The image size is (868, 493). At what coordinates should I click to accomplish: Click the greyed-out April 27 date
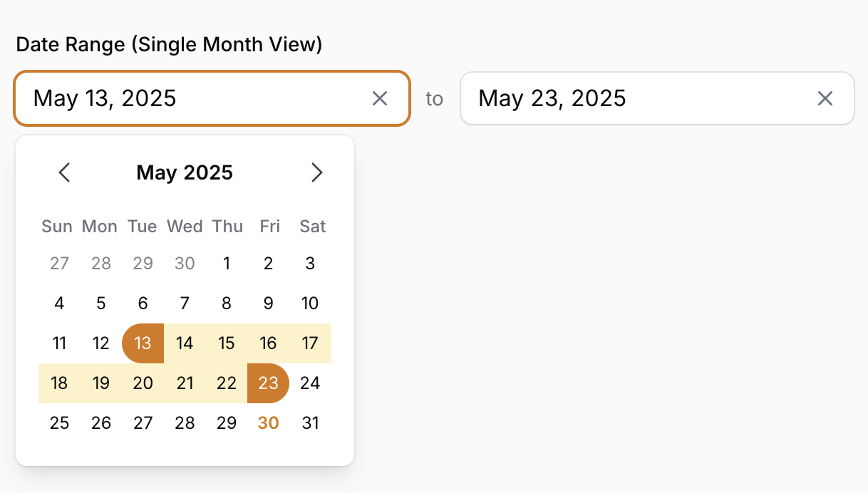[x=59, y=263]
